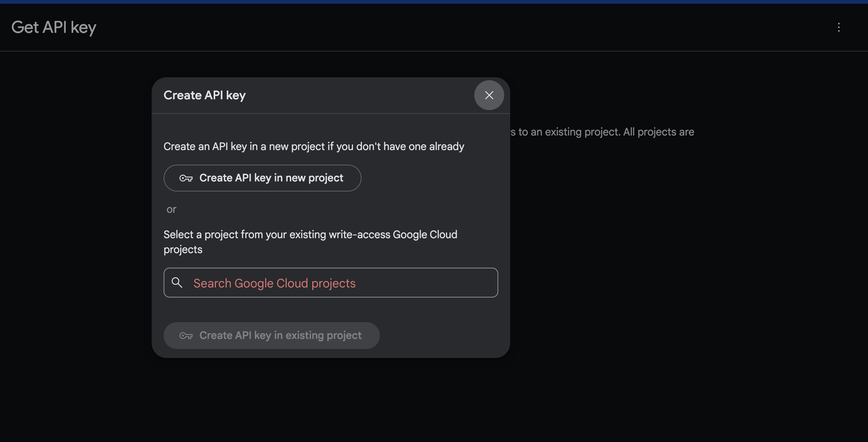Activate the existing project key creation button
This screenshot has height=442, width=868.
tap(272, 335)
